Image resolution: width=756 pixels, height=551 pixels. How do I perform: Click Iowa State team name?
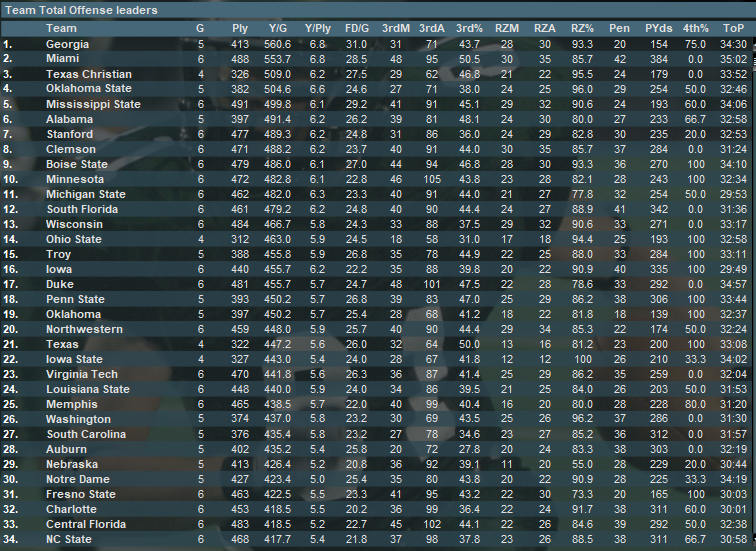74,359
